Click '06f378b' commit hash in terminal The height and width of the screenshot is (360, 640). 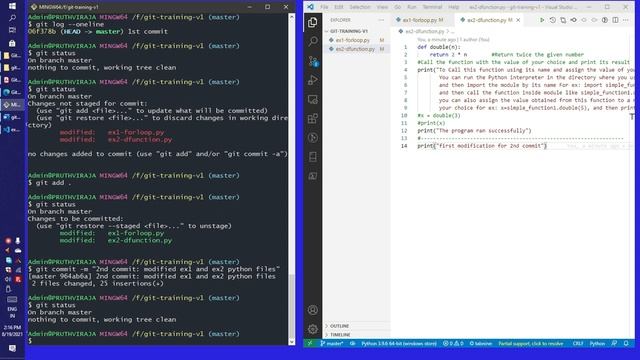click(42, 31)
